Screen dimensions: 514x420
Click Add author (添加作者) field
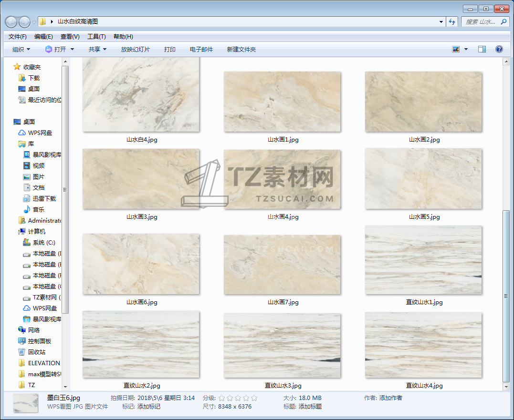coord(391,398)
